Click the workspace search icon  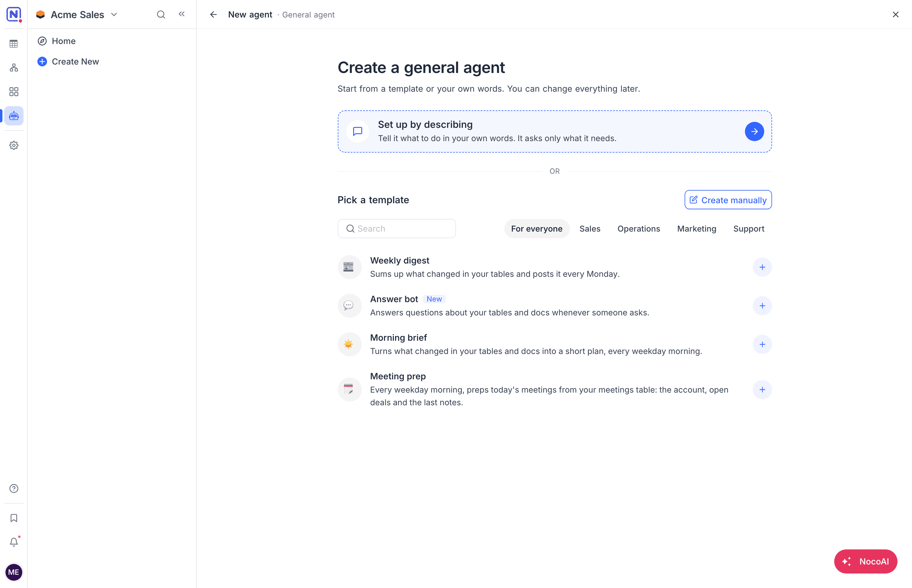(161, 14)
